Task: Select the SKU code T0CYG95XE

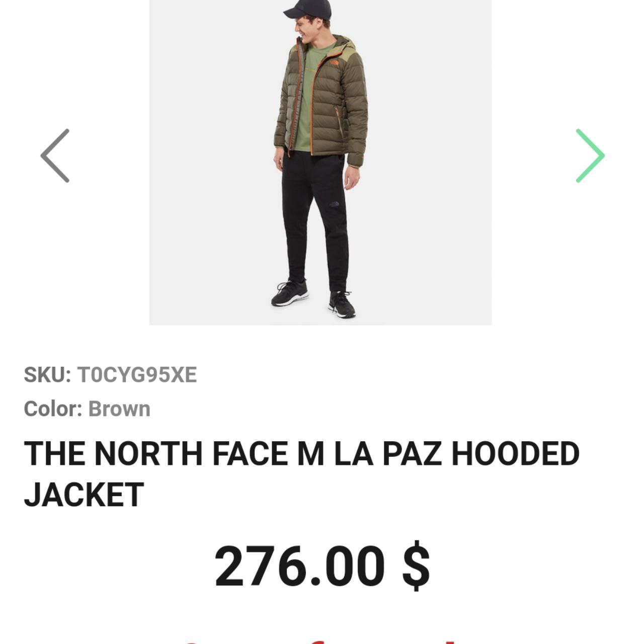Action: coord(137,375)
